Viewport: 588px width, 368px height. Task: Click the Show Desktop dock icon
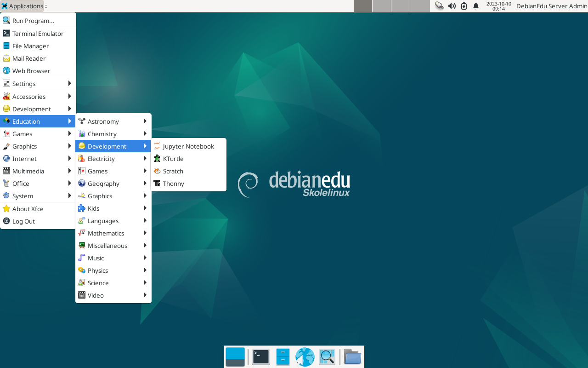pyautogui.click(x=235, y=357)
